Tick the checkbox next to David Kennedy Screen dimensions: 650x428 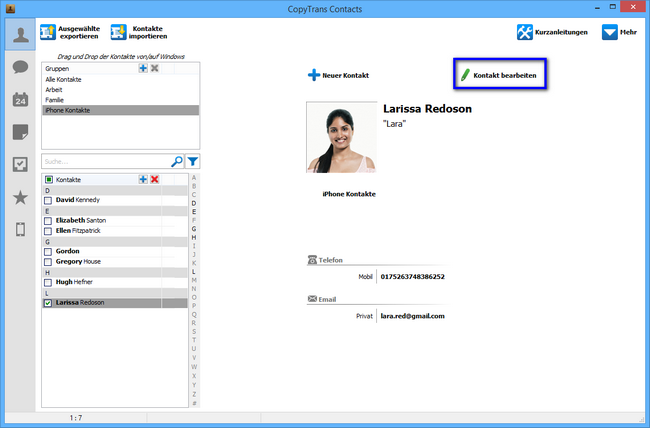coord(48,200)
